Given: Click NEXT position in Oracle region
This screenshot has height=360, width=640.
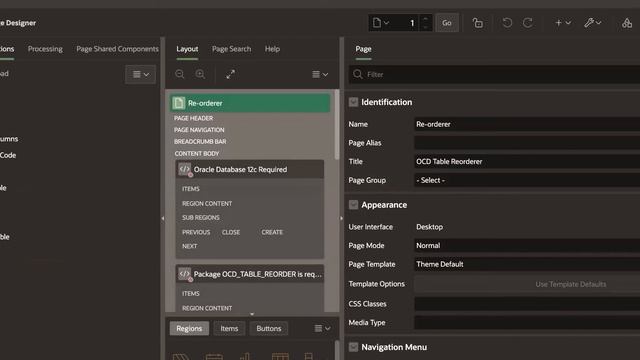Looking at the screenshot, I should [190, 246].
